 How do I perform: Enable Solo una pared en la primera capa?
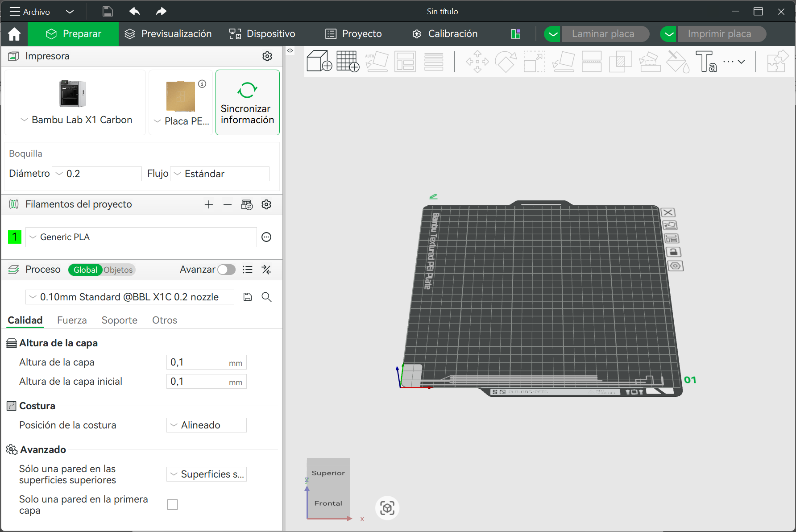(x=172, y=504)
